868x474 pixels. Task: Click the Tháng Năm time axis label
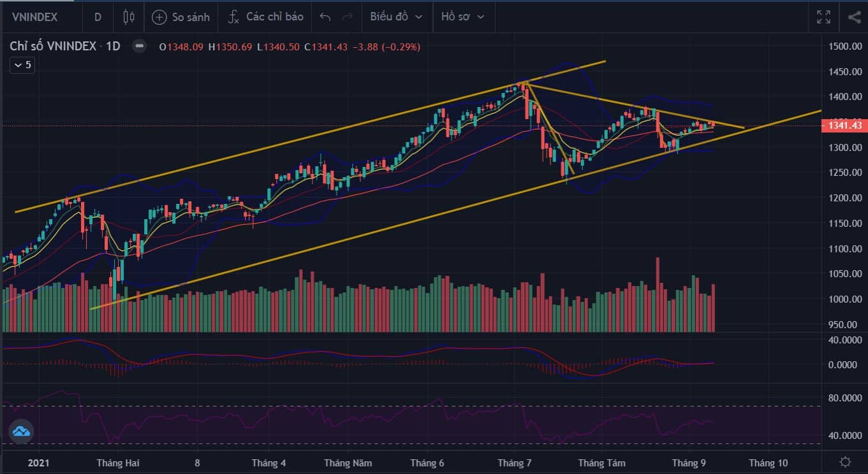click(348, 463)
